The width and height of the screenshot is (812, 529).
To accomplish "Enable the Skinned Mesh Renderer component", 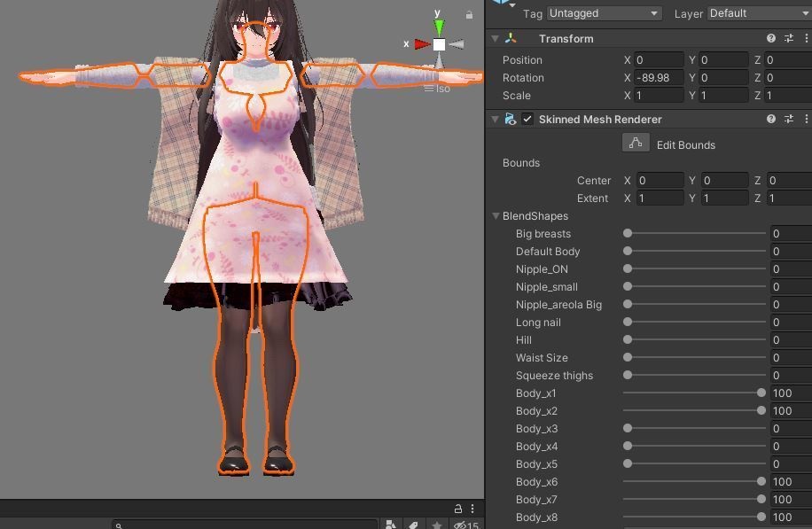I will (526, 119).
